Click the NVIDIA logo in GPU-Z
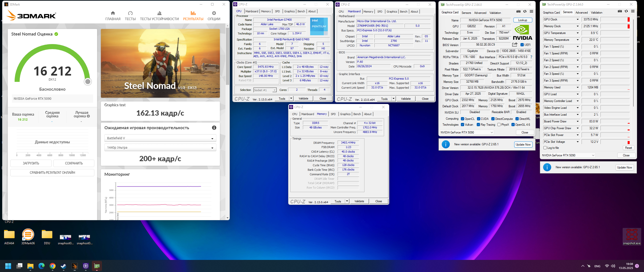The height and width of the screenshot is (272, 644). click(x=522, y=33)
